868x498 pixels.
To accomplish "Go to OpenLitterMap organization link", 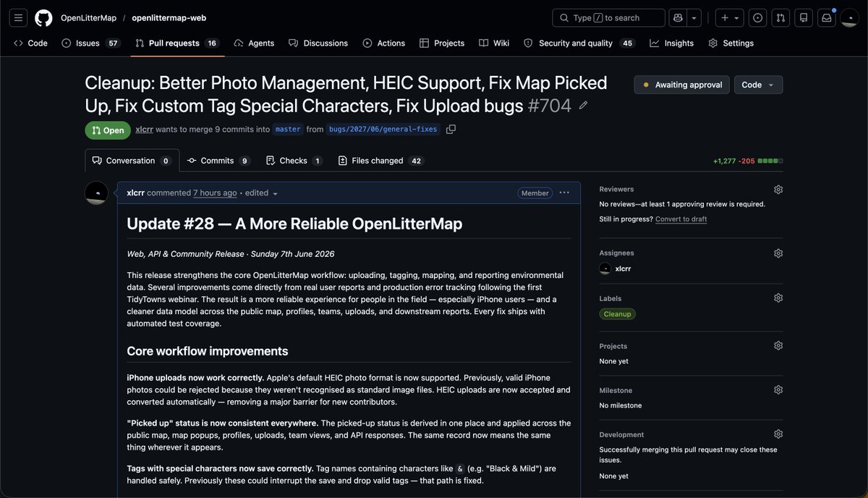I will 88,17.
